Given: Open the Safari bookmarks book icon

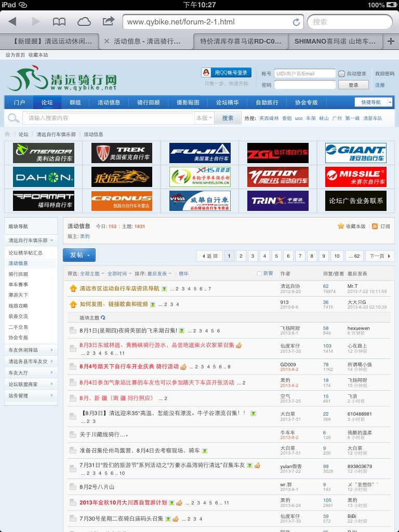Looking at the screenshot, I should tap(59, 22).
